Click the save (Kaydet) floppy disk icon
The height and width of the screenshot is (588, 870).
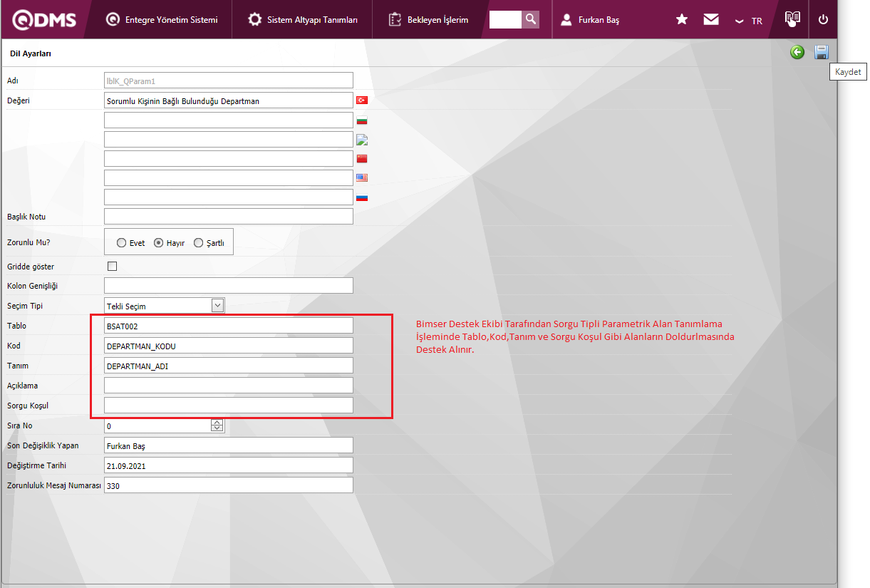(821, 52)
